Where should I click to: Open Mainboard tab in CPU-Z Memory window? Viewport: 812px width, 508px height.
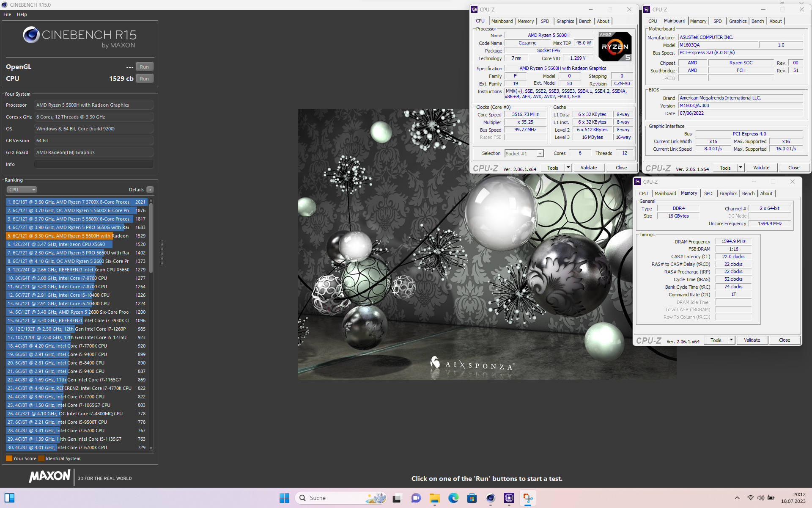click(665, 193)
